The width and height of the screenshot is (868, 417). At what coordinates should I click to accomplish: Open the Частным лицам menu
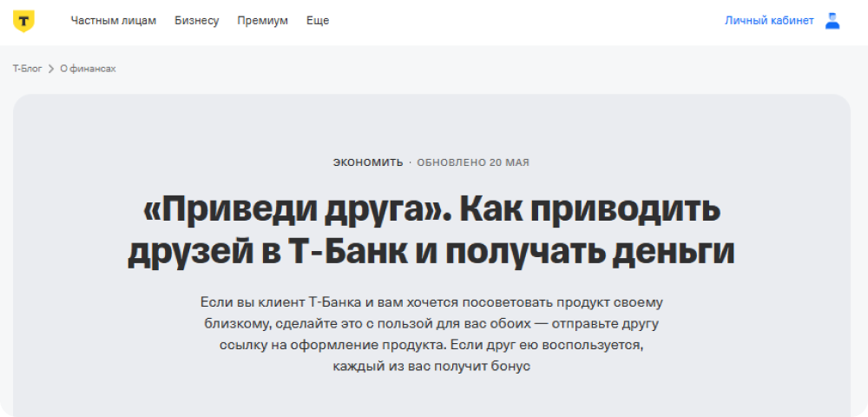pos(113,21)
